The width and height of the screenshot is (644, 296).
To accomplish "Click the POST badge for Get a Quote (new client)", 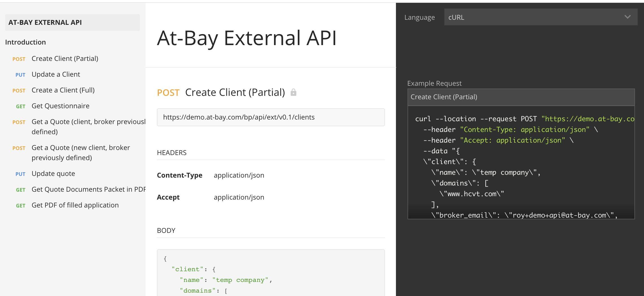I will click(19, 148).
